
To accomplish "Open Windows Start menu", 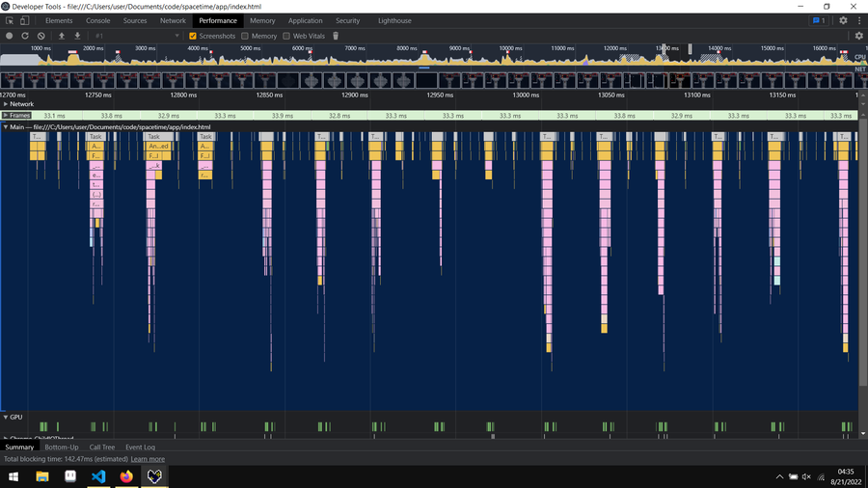I will point(14,476).
